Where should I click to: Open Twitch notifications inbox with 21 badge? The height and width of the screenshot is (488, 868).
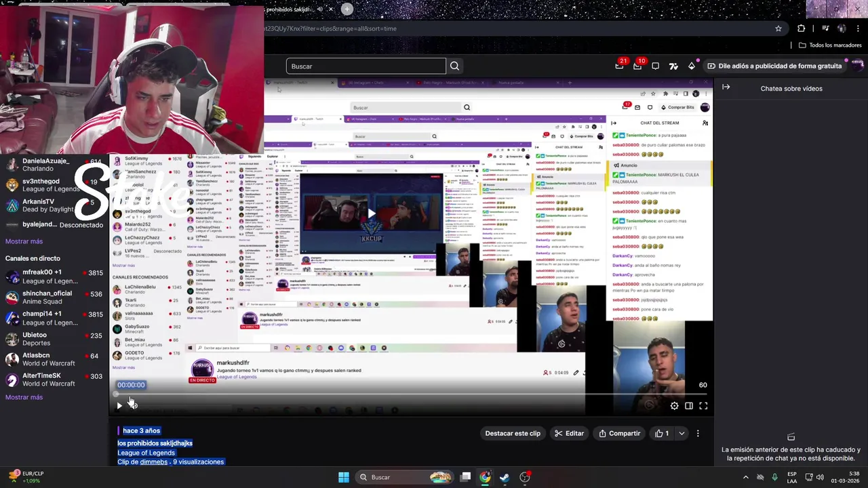point(620,66)
